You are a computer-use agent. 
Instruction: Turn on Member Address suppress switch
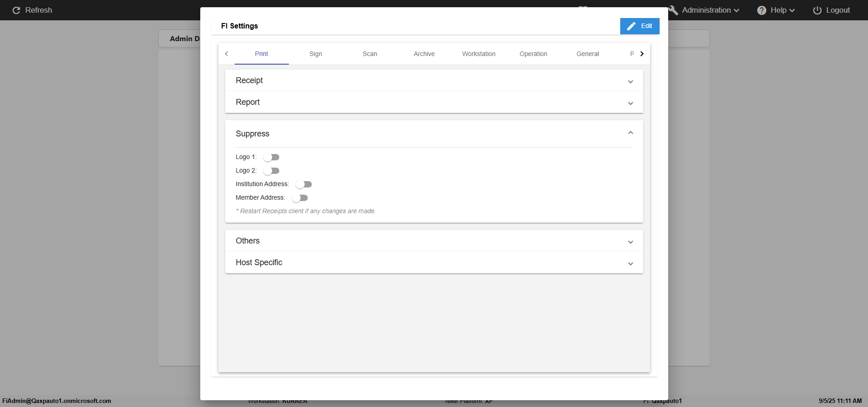coord(300,198)
